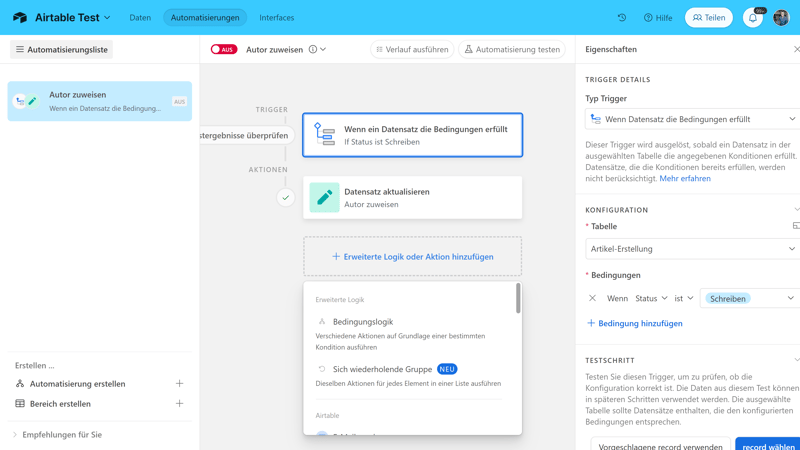The height and width of the screenshot is (450, 800).
Task: Open chevron menu next to Autor zuweisen title
Action: click(x=323, y=49)
